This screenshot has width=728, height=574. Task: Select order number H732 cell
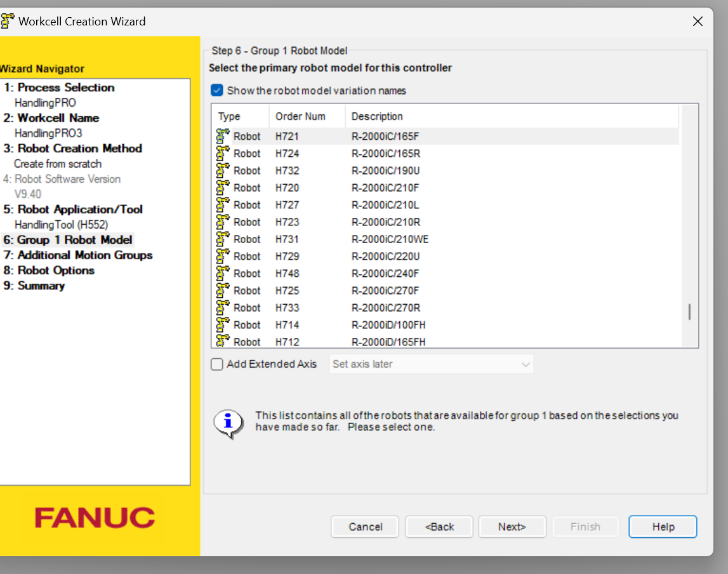[287, 171]
